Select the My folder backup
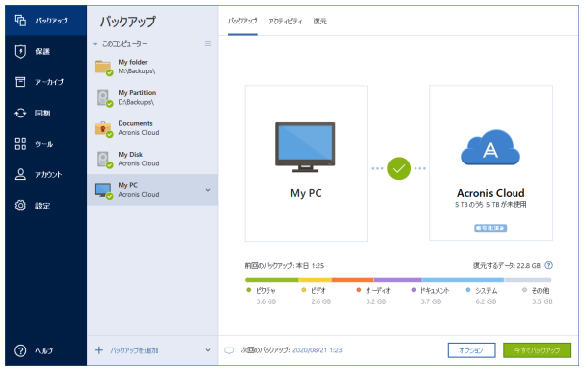Viewport: 588px width, 371px height. pos(152,67)
